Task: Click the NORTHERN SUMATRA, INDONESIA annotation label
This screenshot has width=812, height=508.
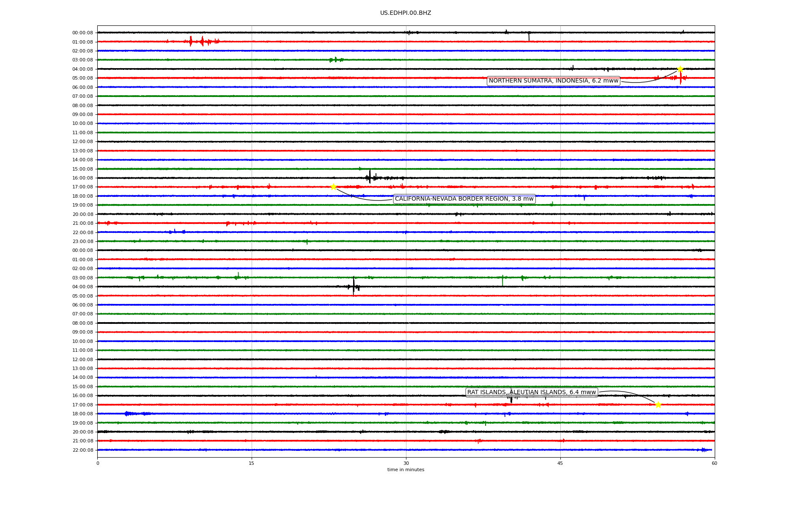Action: pyautogui.click(x=553, y=81)
